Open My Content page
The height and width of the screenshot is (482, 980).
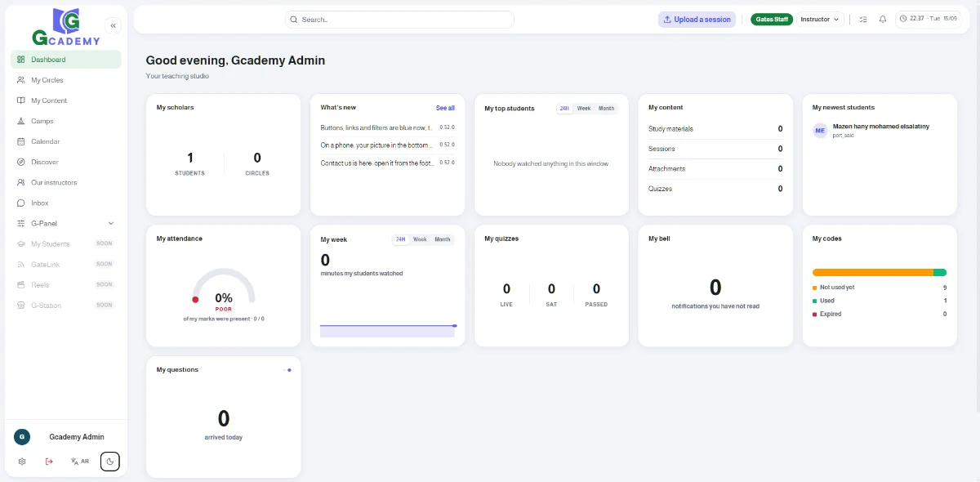point(66,100)
